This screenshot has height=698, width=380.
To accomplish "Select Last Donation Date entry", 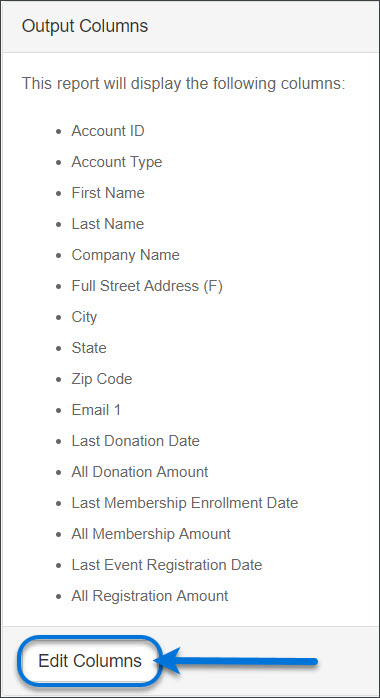I will coord(135,441).
